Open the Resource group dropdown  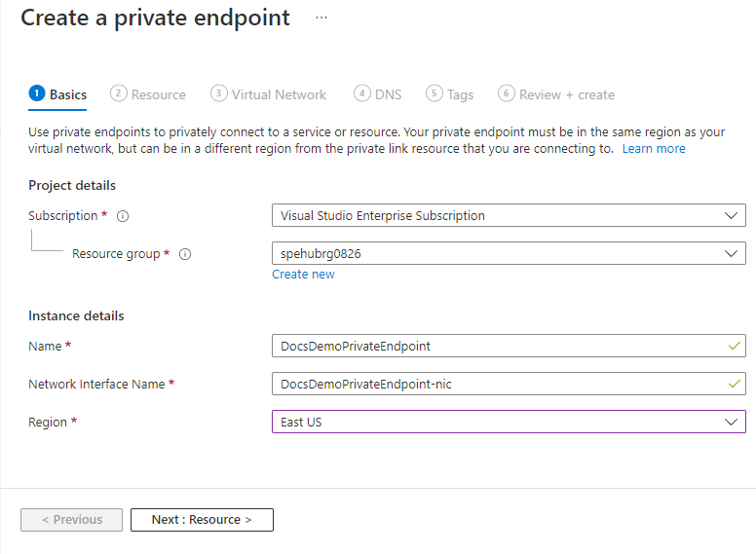click(x=732, y=253)
